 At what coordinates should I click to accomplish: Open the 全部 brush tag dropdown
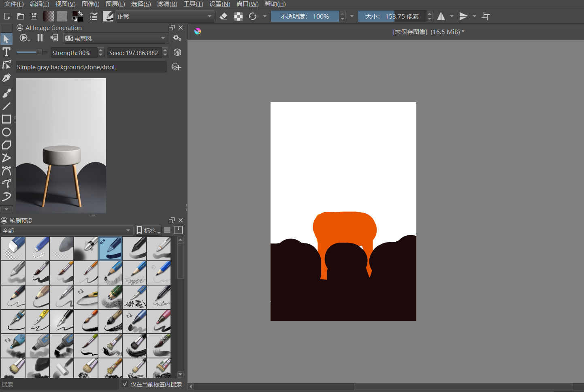(x=67, y=230)
